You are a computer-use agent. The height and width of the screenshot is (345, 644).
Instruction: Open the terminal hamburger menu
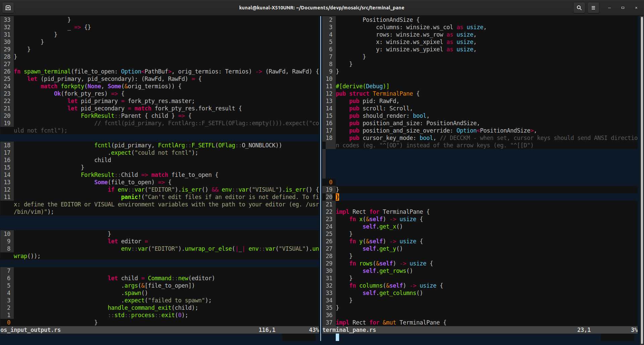(593, 7)
